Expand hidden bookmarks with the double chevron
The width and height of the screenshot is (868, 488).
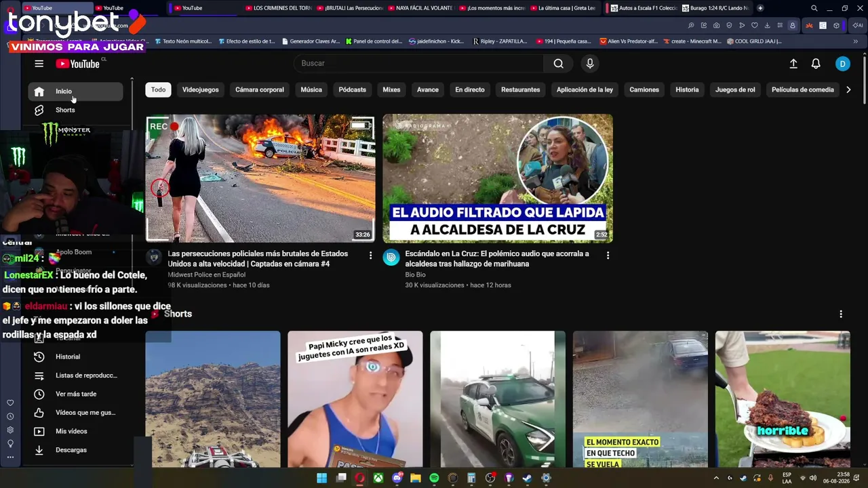pyautogui.click(x=856, y=41)
